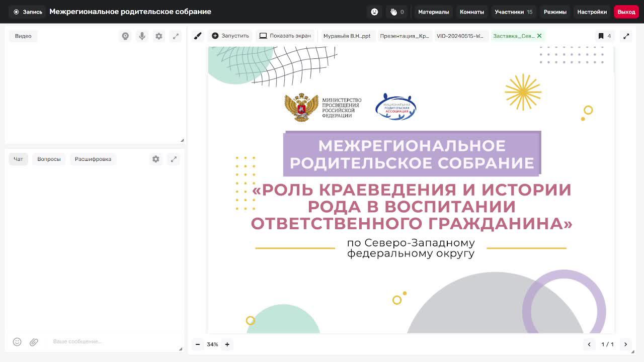Open the Режимы menu

point(555,12)
